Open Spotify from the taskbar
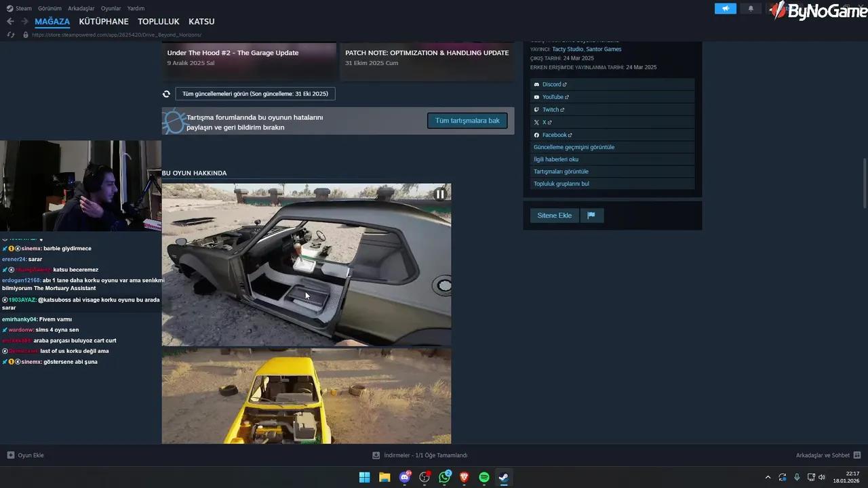 tap(484, 477)
